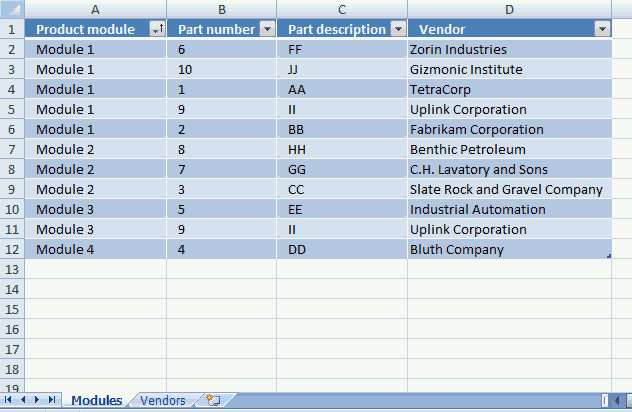This screenshot has width=632, height=412.
Task: Click the part description cell DD
Action: (342, 249)
